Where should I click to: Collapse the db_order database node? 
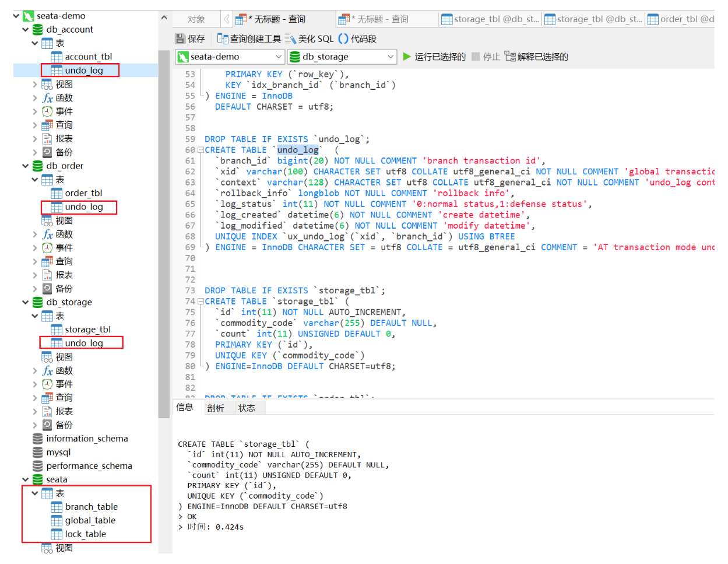tap(26, 166)
